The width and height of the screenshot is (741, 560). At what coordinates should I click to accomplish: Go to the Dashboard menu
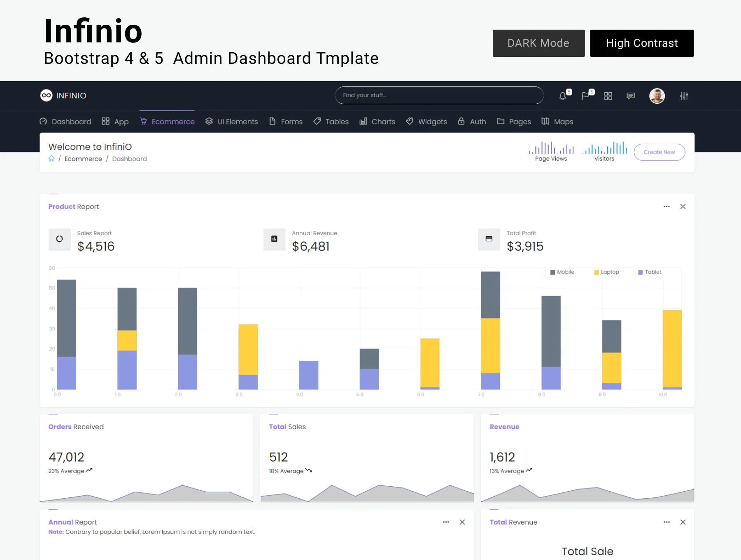tap(65, 121)
